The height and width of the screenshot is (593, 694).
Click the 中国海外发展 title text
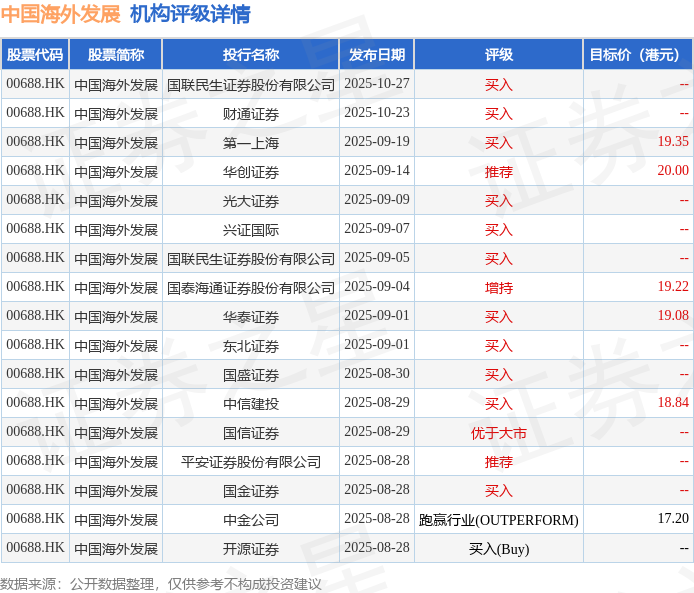pyautogui.click(x=61, y=14)
